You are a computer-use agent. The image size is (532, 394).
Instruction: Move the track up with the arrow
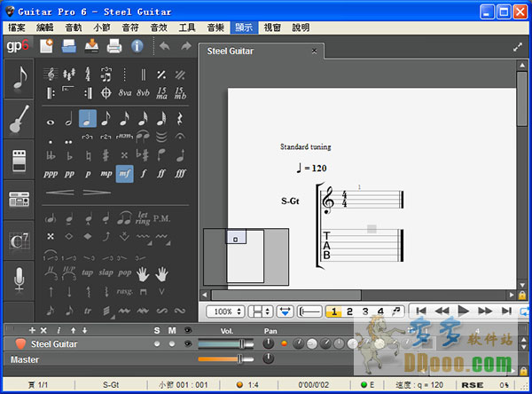point(73,330)
